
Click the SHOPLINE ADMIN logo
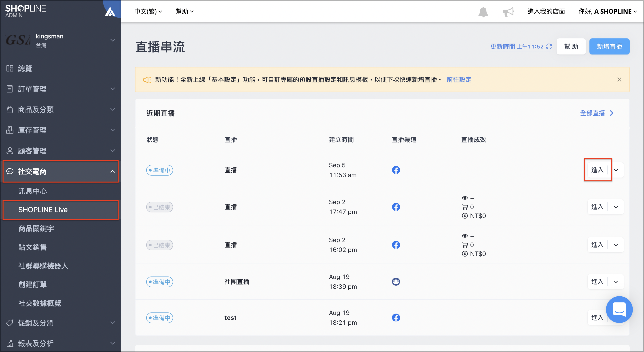(25, 11)
